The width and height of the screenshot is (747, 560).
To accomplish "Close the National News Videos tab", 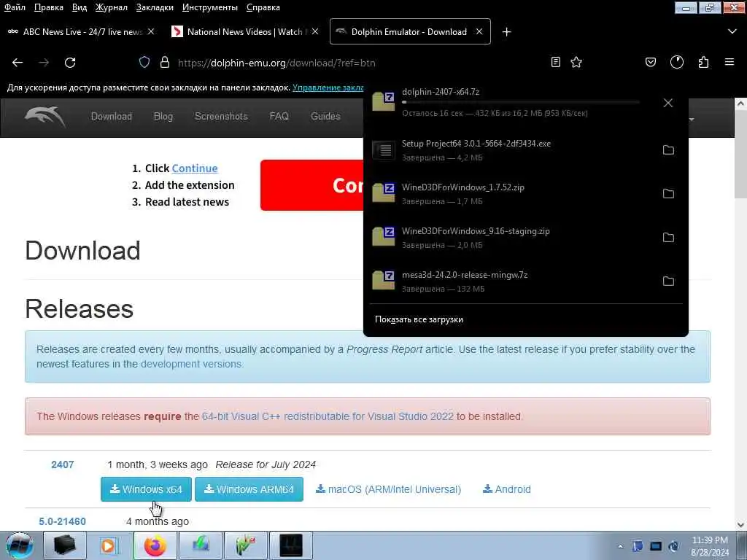I will click(x=315, y=31).
